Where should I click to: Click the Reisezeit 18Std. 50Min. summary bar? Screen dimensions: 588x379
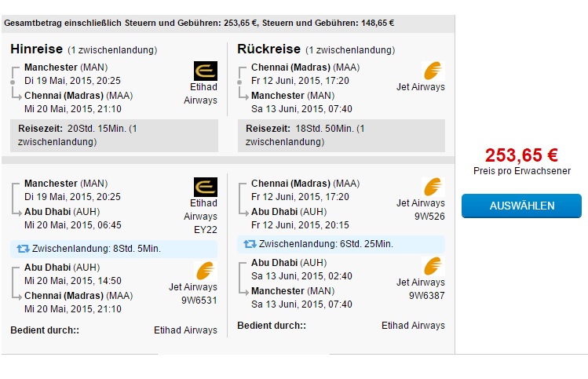[x=341, y=136]
